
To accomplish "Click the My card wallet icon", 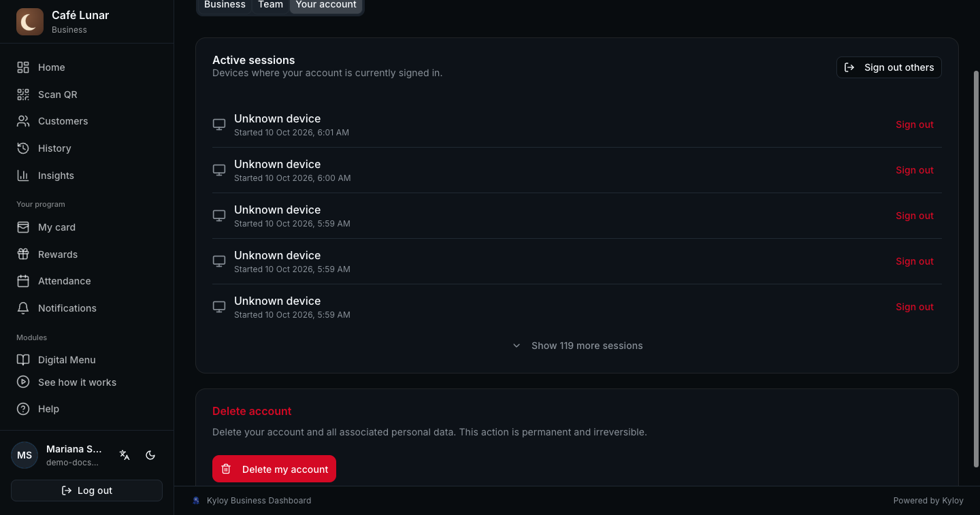I will [23, 227].
